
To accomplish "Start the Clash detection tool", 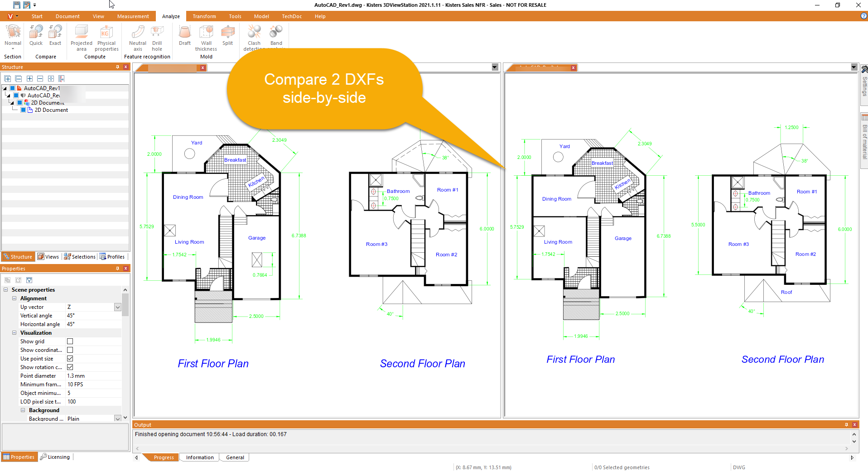I will click(x=254, y=37).
